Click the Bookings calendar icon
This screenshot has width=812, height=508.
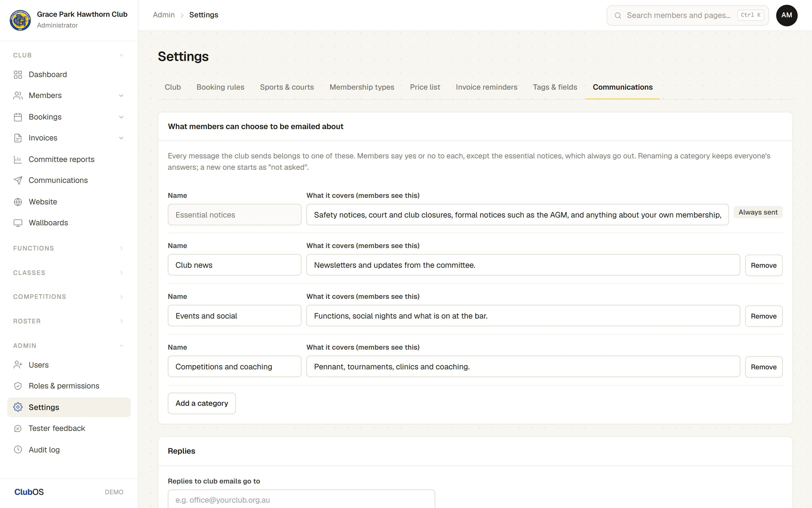[18, 117]
